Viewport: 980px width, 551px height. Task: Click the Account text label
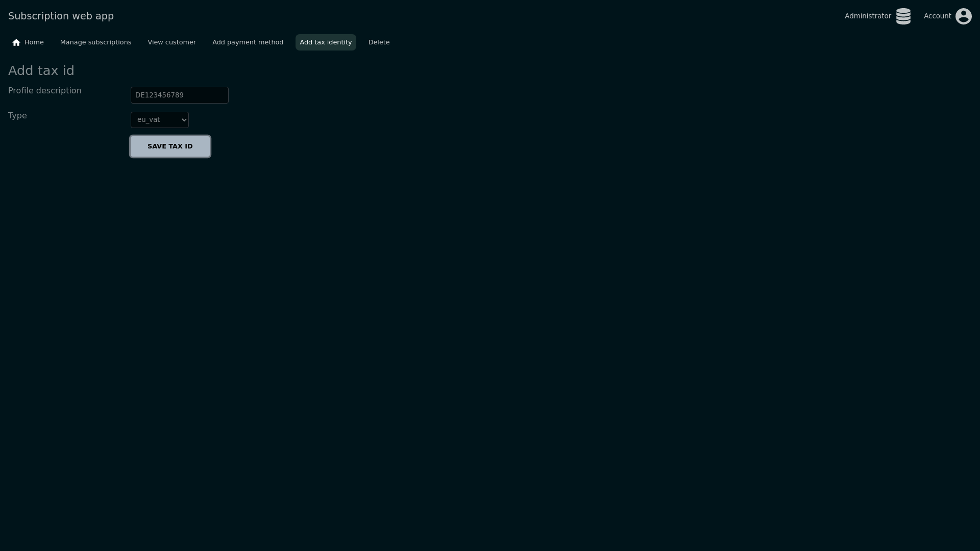pyautogui.click(x=937, y=16)
